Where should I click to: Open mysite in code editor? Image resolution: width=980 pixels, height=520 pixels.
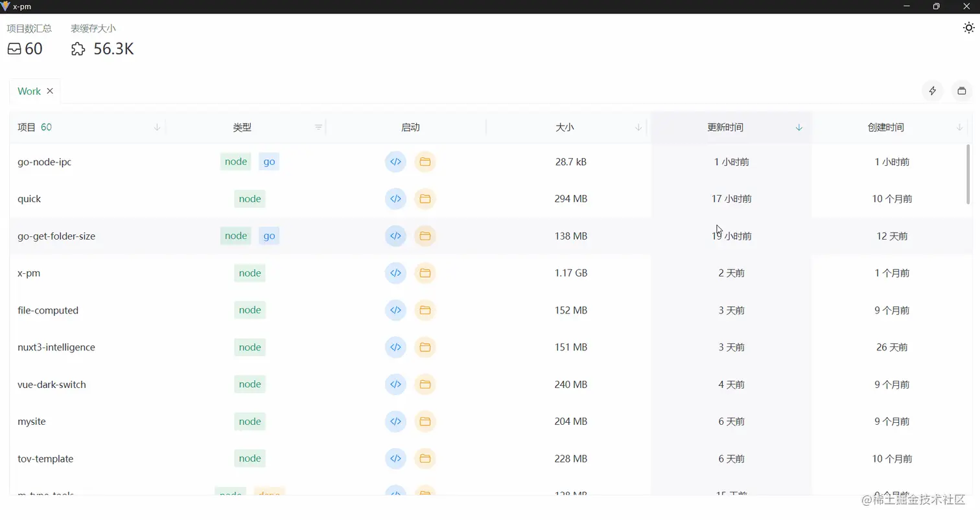coord(395,422)
